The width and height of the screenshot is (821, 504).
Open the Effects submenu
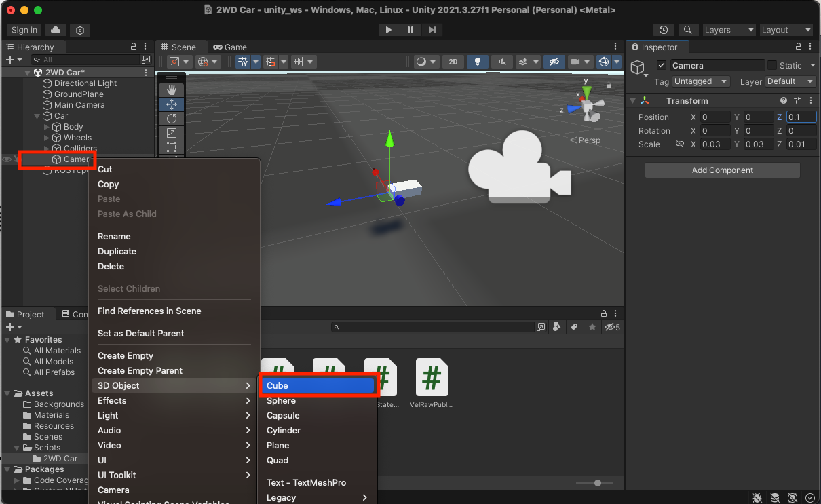pyautogui.click(x=174, y=400)
